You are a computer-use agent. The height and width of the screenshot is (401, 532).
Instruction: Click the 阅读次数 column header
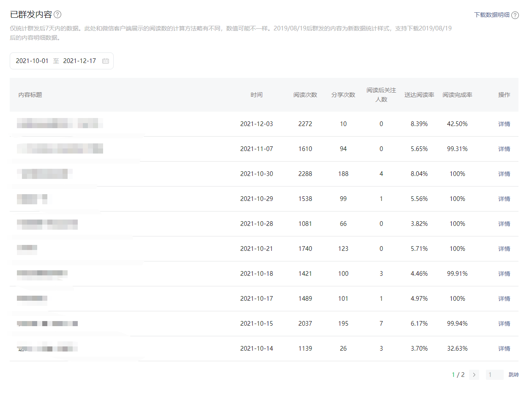pyautogui.click(x=305, y=95)
